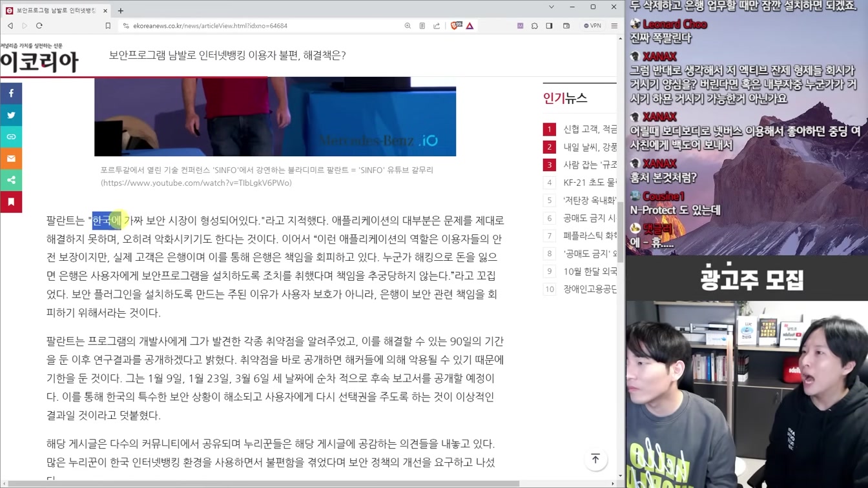Open the Brave Rewards triangle icon
The width and height of the screenshot is (868, 488).
pos(470,26)
